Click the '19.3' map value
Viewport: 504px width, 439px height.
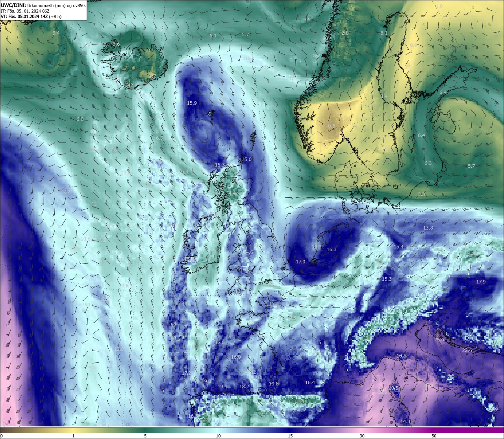(x=206, y=381)
